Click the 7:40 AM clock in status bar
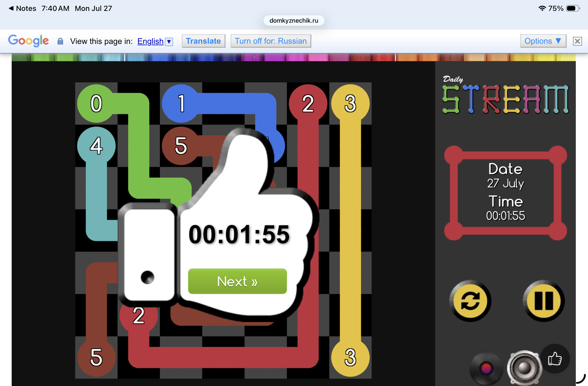The width and height of the screenshot is (588, 386). pyautogui.click(x=55, y=8)
